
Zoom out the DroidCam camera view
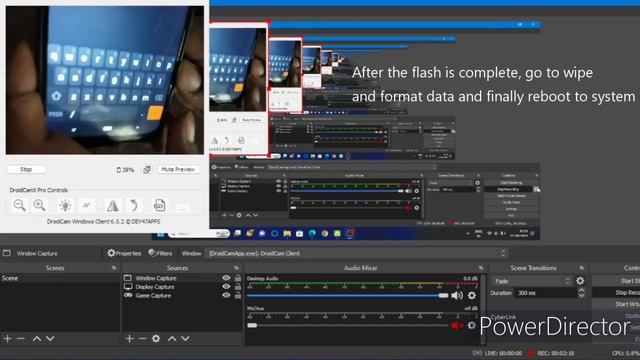tap(20, 205)
